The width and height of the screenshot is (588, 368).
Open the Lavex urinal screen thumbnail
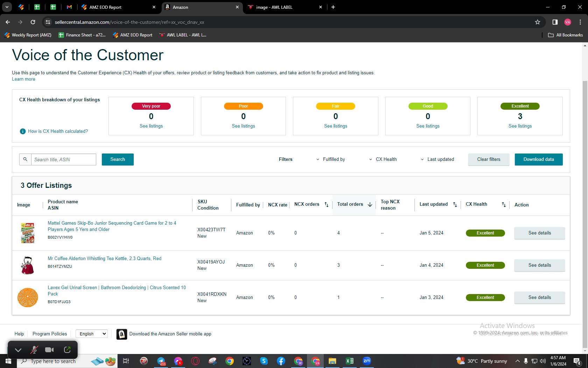click(28, 298)
